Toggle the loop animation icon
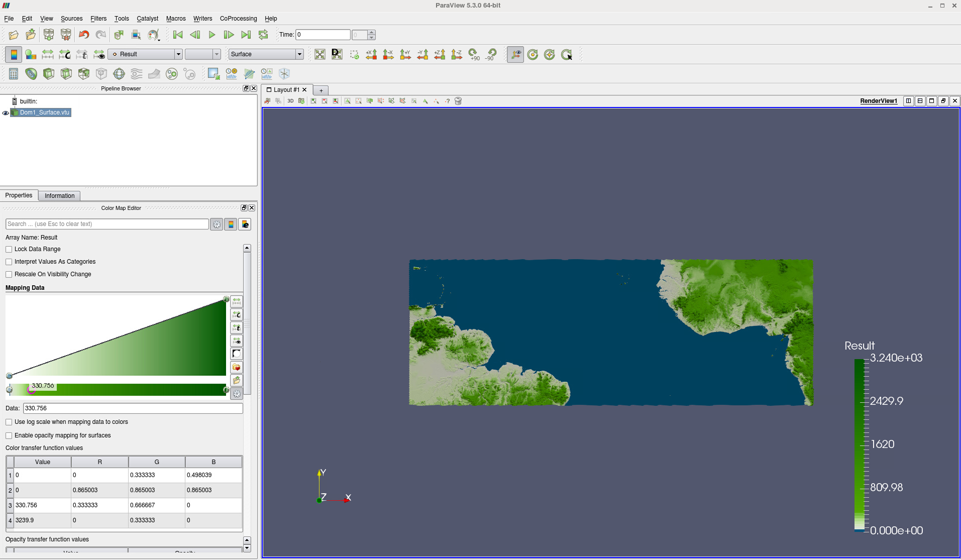 pos(263,35)
